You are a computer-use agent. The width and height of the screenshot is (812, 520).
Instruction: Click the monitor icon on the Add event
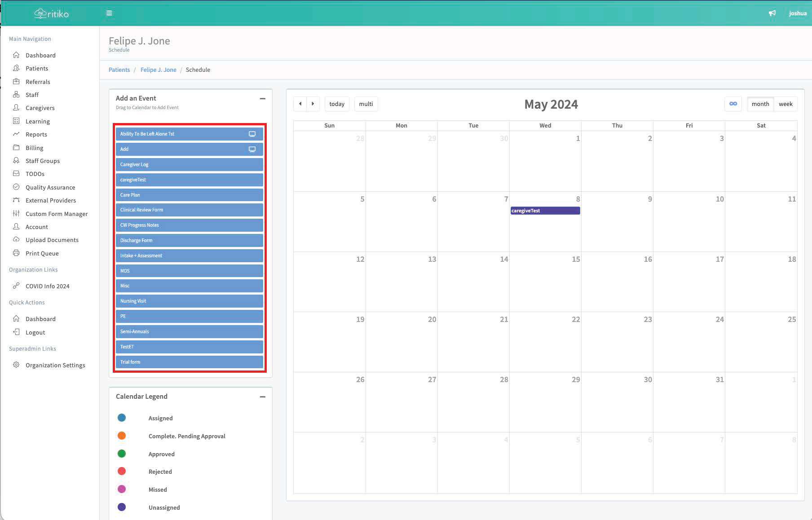[x=252, y=149]
